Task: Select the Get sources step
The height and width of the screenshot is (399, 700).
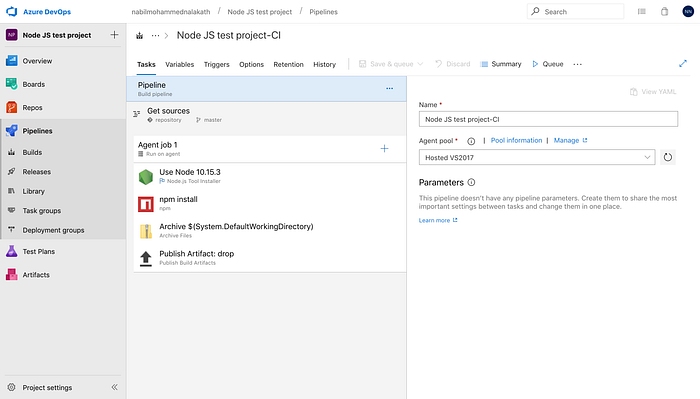Action: click(267, 115)
